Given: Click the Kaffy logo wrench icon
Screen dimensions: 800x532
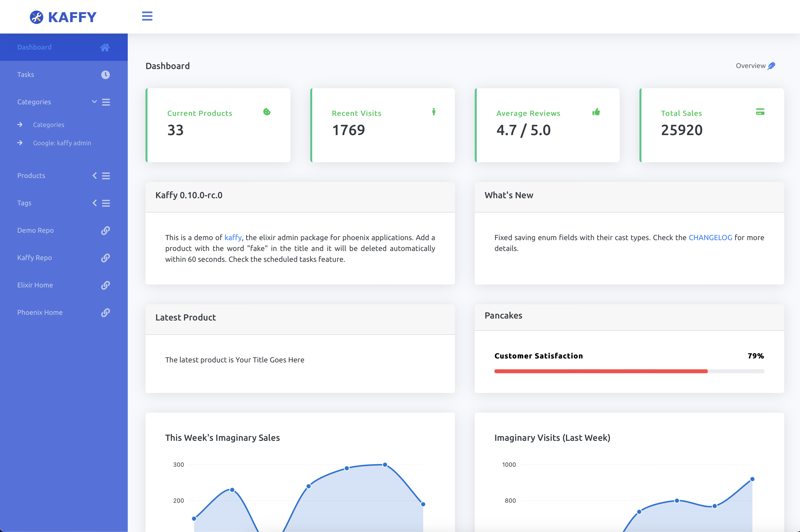Looking at the screenshot, I should (x=36, y=17).
